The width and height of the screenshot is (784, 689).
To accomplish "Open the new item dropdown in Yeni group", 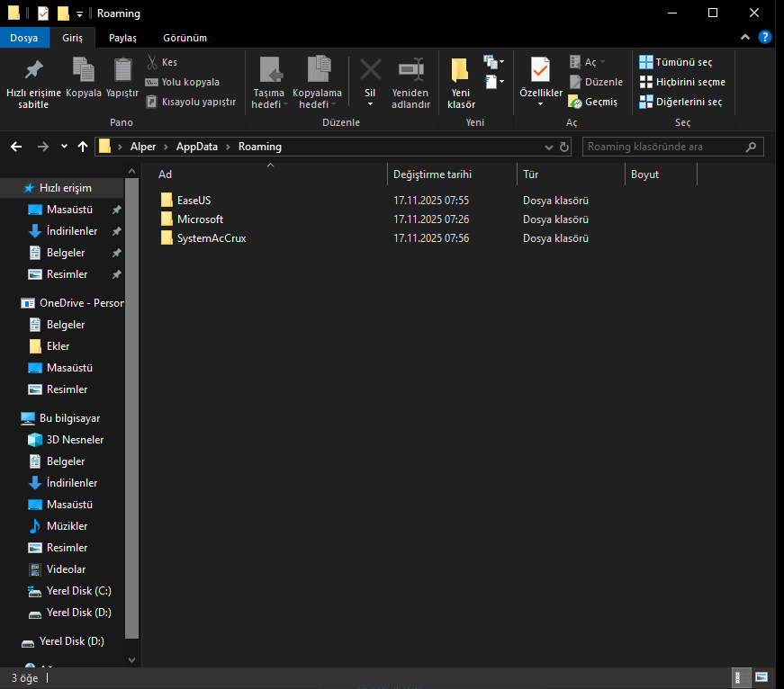I will 494,62.
